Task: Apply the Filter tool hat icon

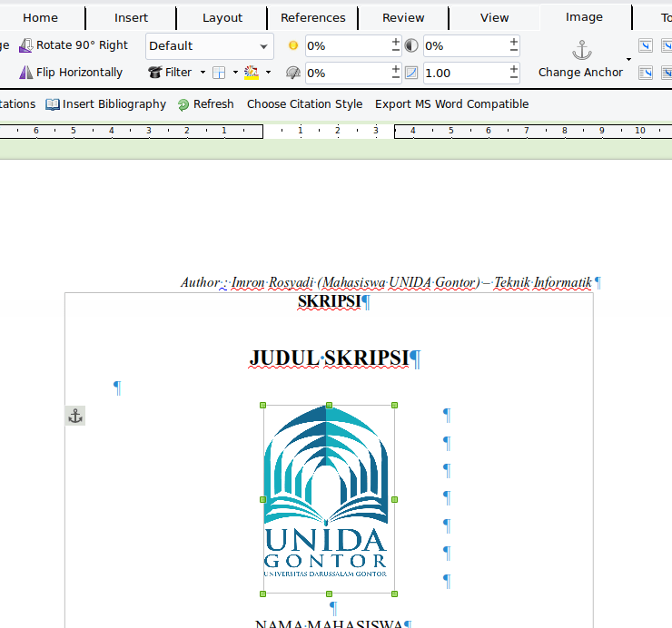Action: 154,73
